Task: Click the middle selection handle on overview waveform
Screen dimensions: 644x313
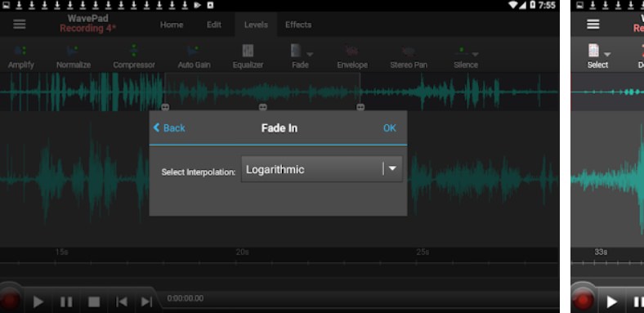Action: click(263, 107)
